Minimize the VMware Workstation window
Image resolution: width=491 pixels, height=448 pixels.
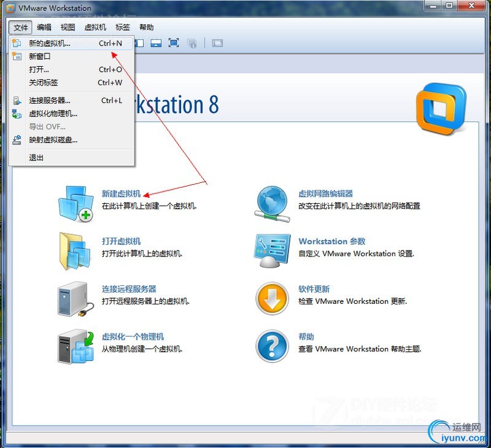click(433, 6)
